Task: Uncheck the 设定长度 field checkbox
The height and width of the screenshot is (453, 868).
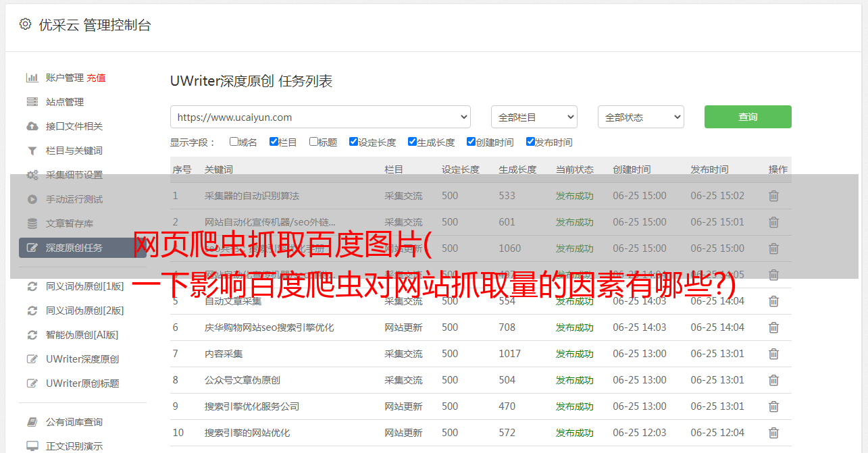Action: 353,142
